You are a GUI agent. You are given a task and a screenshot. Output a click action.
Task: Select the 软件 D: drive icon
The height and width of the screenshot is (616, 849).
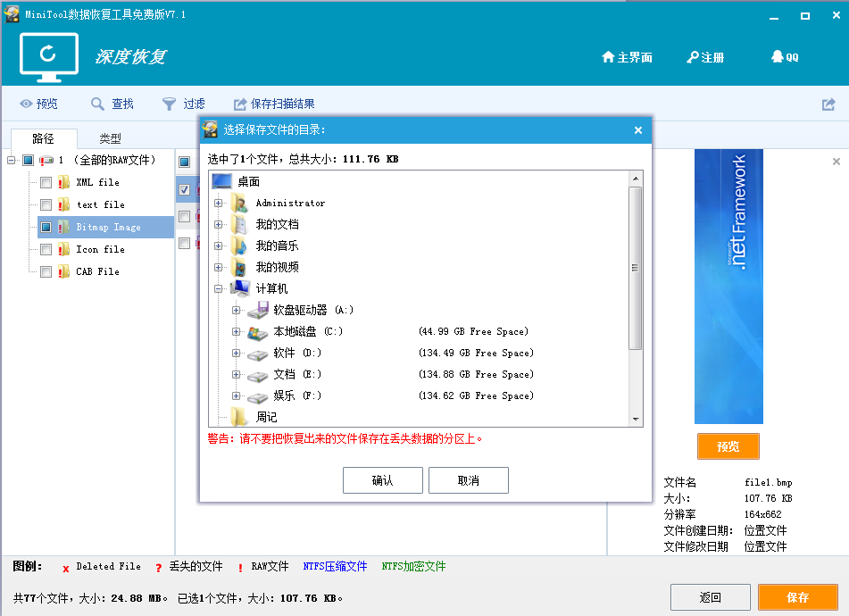tap(258, 354)
